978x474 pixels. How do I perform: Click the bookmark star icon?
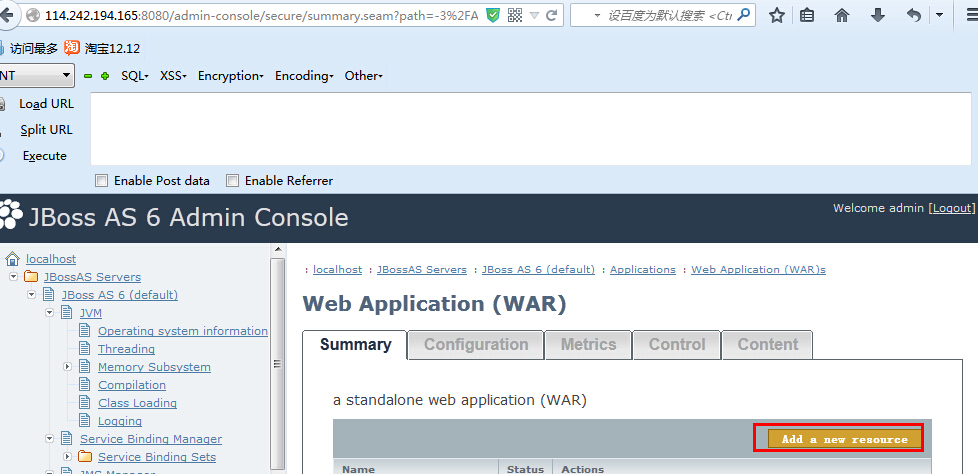(x=776, y=16)
